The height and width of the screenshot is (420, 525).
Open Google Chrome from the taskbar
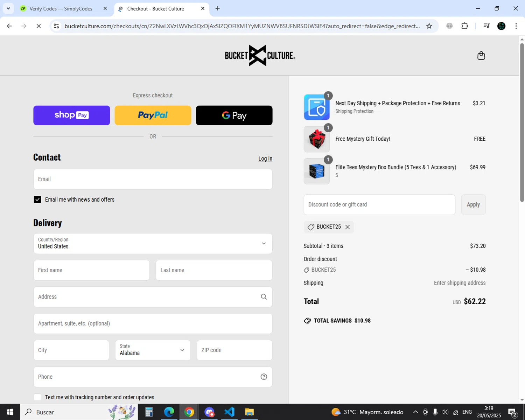coord(189,412)
